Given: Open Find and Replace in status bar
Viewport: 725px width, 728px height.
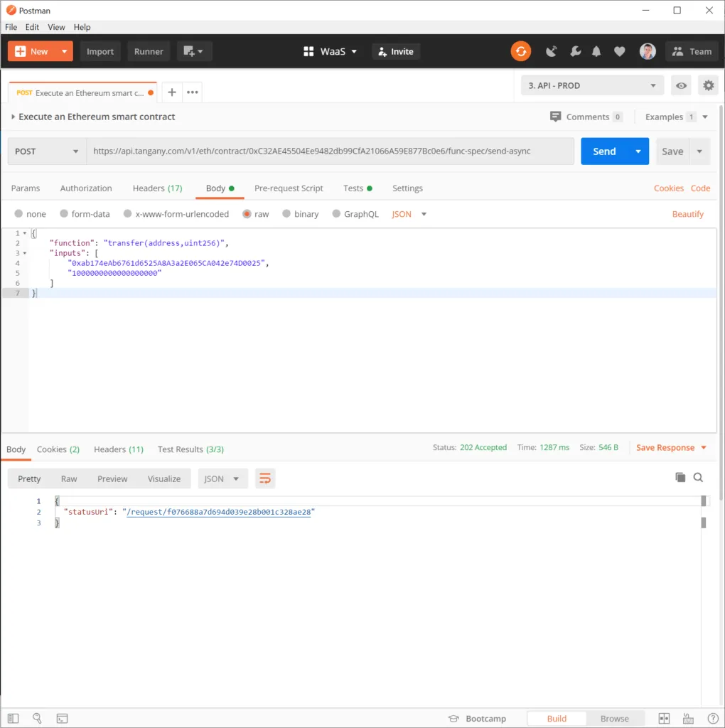Looking at the screenshot, I should [x=37, y=718].
